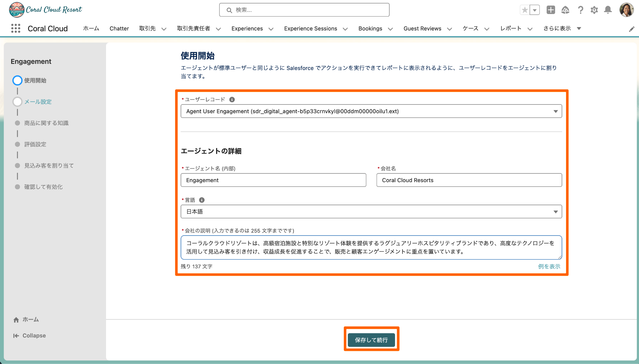Open the Chatter tab
Screen dimensions: 639x364
pos(119,28)
